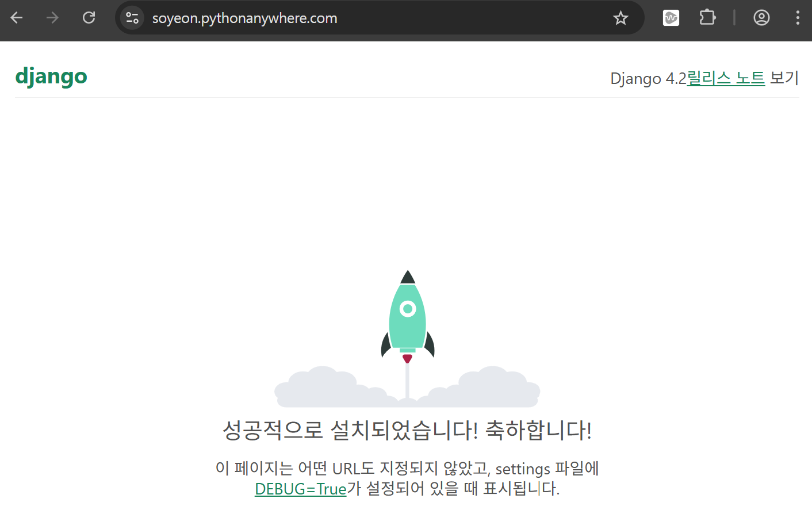Open the pinned extension icon beside the address bar
The height and width of the screenshot is (510, 812).
671,18
